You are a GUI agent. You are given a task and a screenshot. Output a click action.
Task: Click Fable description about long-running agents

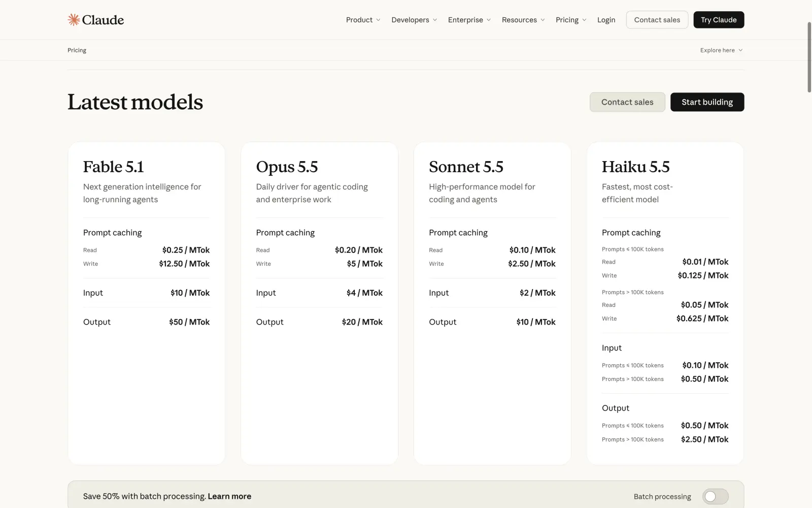click(x=142, y=193)
